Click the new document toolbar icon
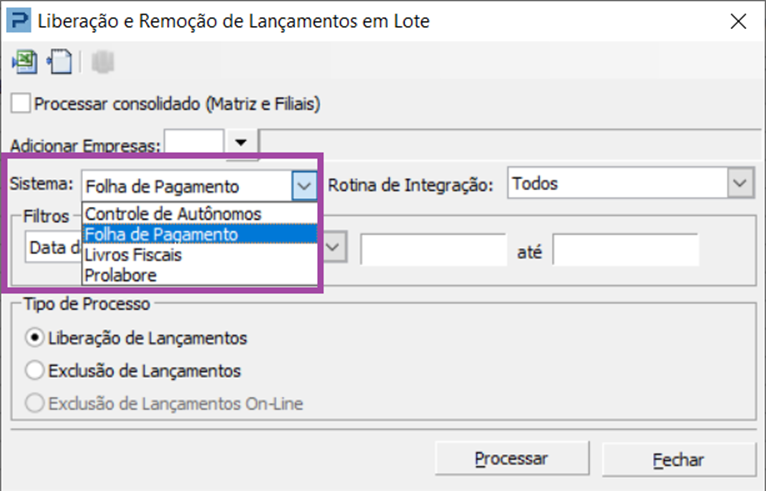Viewport: 766px width, 491px height. [59, 62]
